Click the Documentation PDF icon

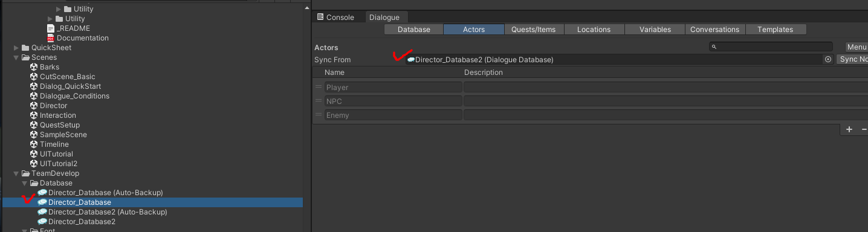(51, 38)
